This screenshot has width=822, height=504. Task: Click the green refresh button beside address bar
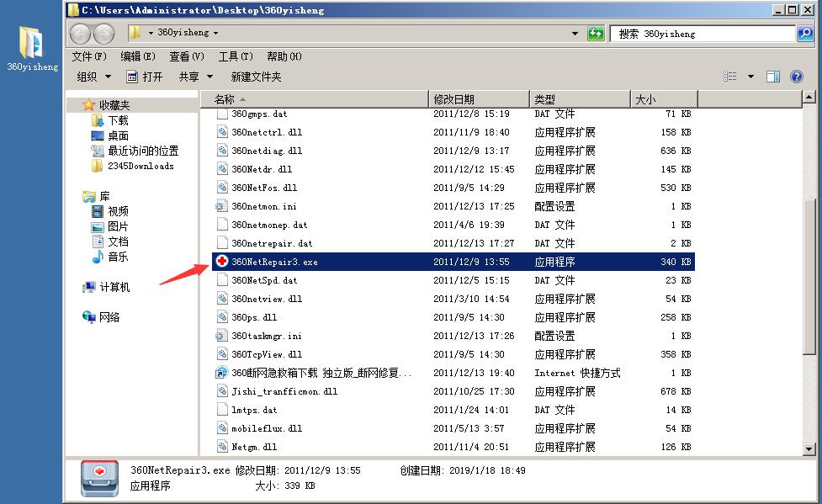(596, 34)
